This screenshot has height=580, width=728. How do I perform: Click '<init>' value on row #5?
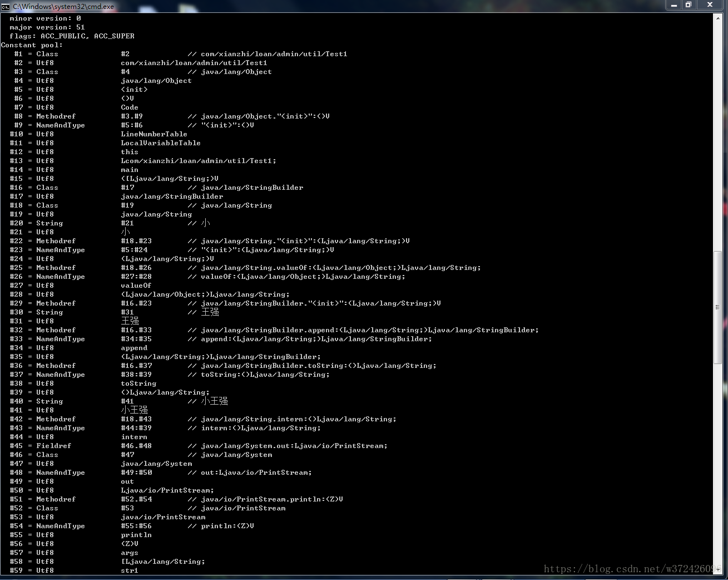coord(134,90)
